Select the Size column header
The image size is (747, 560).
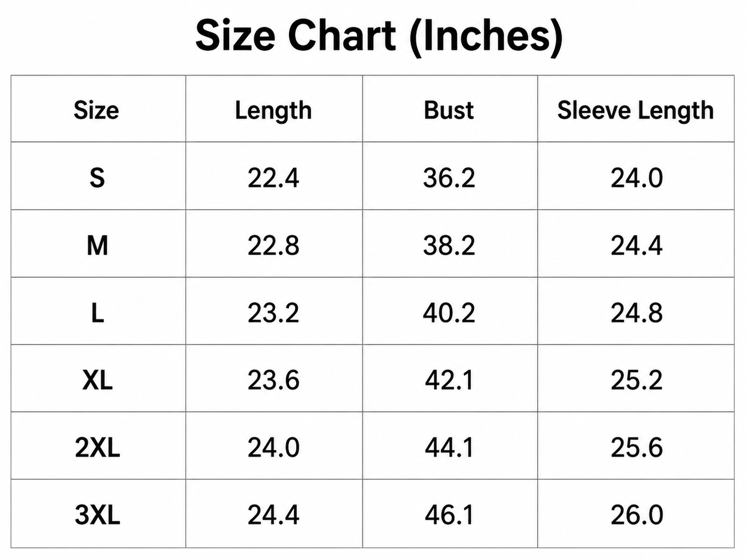pos(97,110)
